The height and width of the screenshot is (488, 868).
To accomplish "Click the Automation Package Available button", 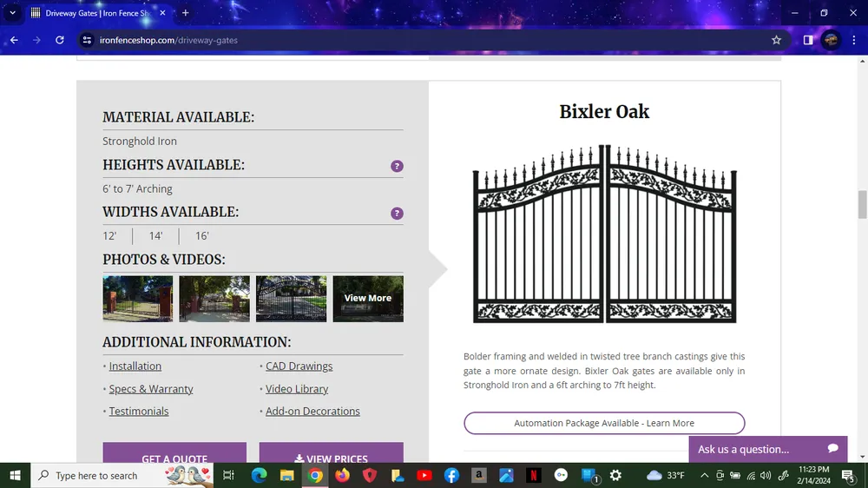I will coord(604,423).
